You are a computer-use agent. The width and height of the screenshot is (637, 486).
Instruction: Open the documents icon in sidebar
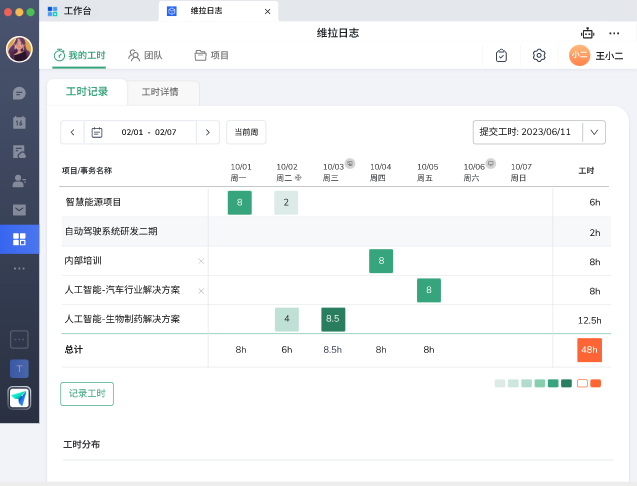click(x=19, y=152)
